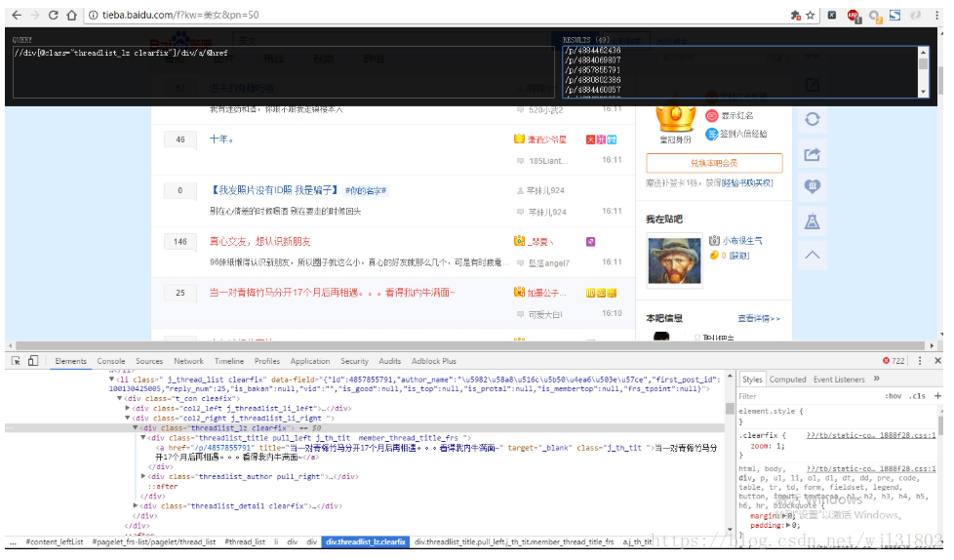The height and width of the screenshot is (560, 954).
Task: Add new style rule with plus icon
Action: 937,396
